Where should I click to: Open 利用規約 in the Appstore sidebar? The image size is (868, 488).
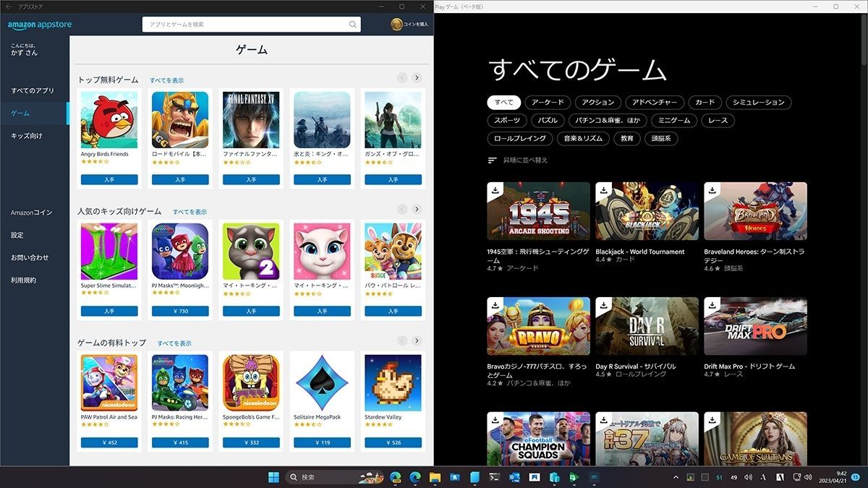(x=23, y=280)
